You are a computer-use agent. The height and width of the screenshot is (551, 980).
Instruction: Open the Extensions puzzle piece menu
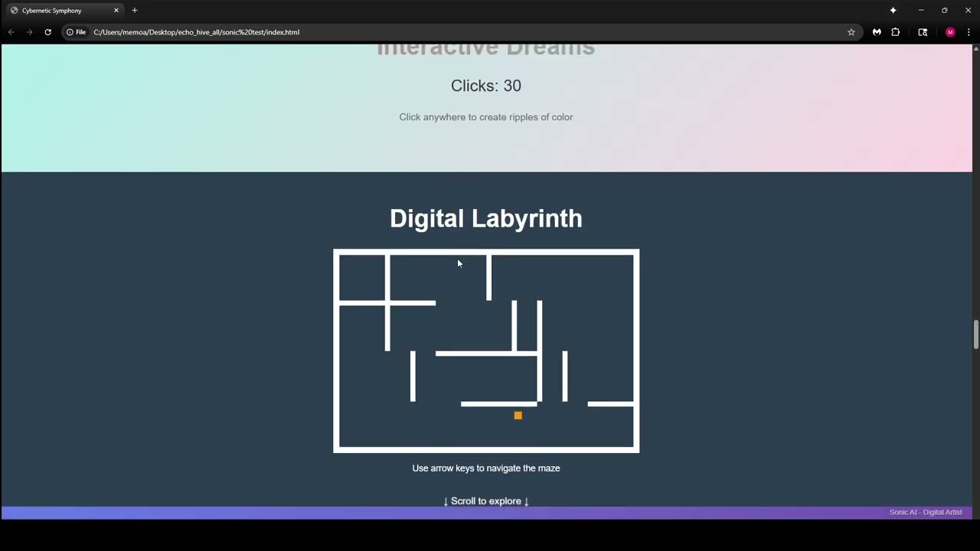coord(895,32)
